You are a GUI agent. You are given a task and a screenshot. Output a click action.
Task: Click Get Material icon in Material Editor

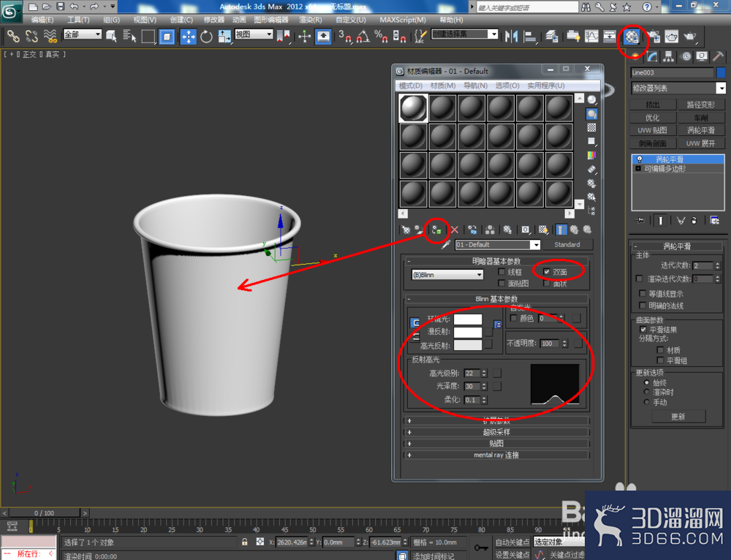406,230
